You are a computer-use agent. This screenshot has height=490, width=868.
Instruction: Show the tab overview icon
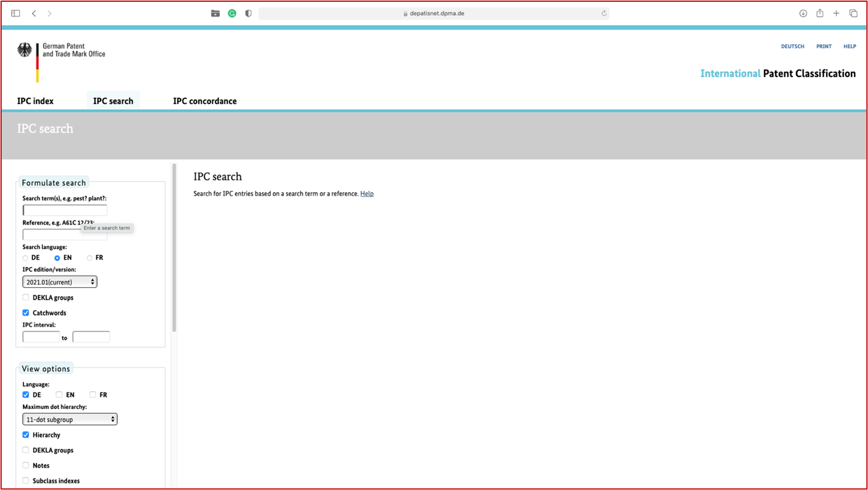[853, 14]
